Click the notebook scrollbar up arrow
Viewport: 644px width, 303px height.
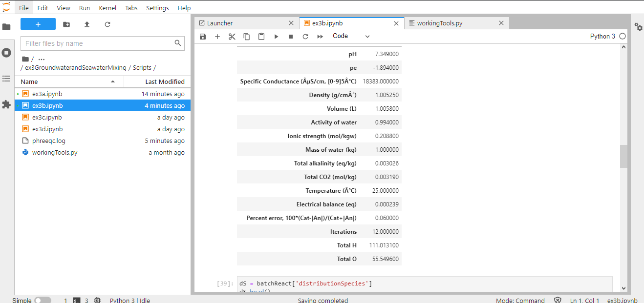tap(623, 47)
